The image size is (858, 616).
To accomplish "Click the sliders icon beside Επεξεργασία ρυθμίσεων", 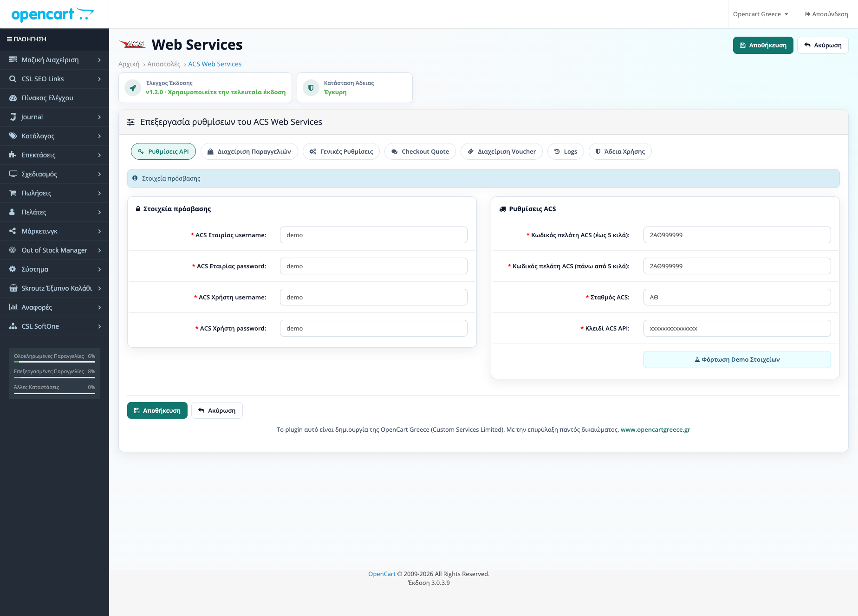I will [x=131, y=122].
